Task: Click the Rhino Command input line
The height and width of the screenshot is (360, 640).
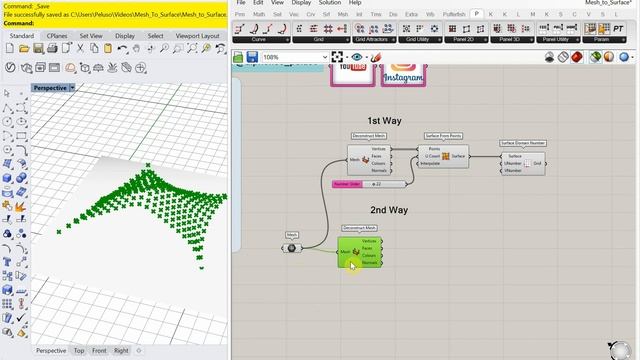Action: tap(114, 24)
